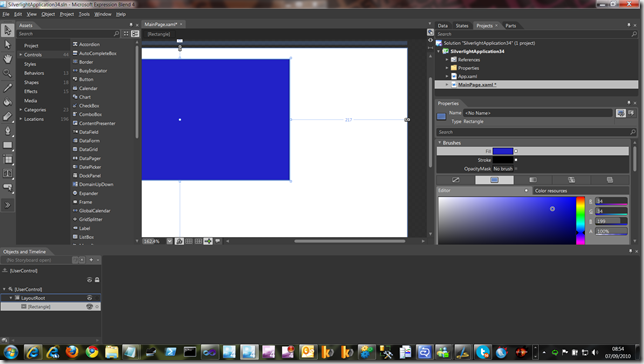Collapse the SilverlightApplication34 project node
The image size is (644, 364).
click(x=439, y=51)
